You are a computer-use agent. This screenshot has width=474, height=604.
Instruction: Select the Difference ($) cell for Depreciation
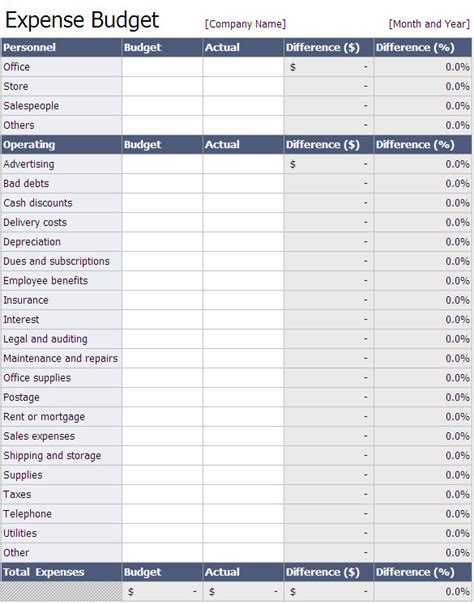coord(329,242)
